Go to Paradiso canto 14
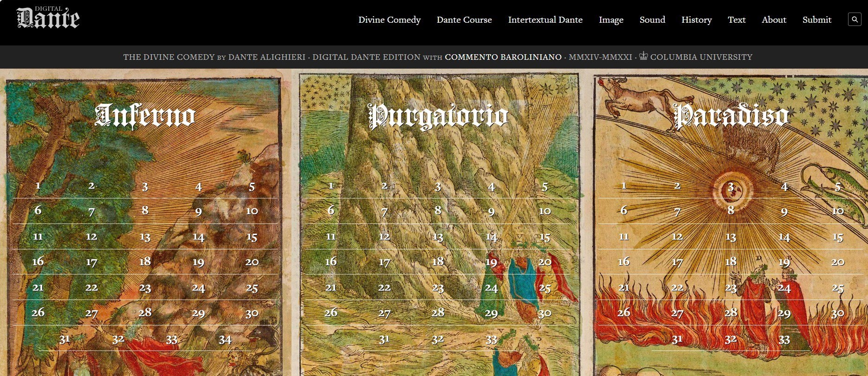868x376 pixels. pyautogui.click(x=784, y=237)
